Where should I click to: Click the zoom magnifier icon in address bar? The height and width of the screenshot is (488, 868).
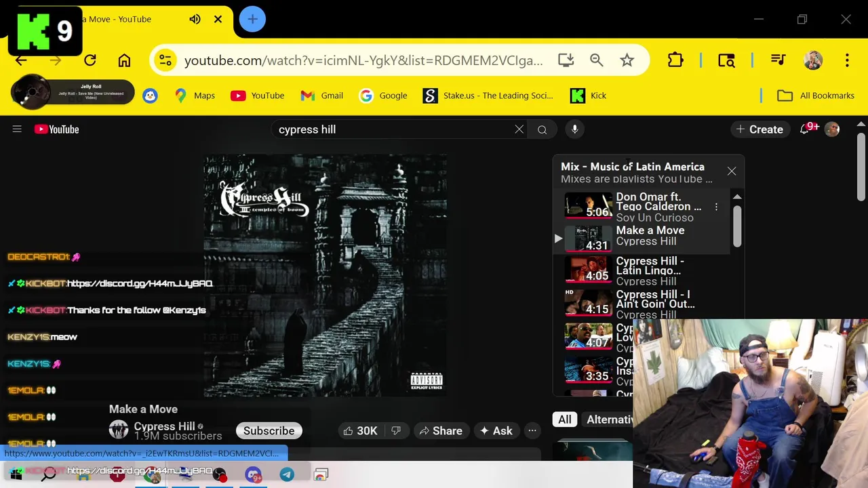596,60
